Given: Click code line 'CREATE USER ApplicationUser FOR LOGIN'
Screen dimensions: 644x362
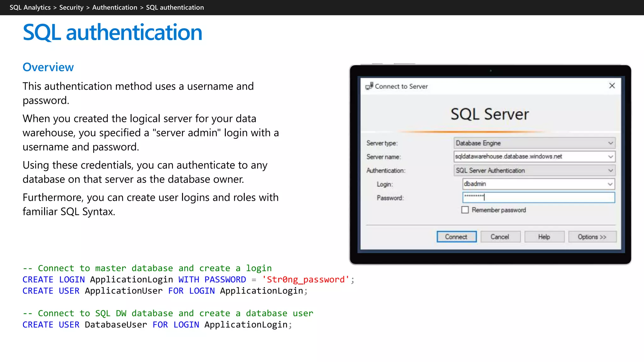Looking at the screenshot, I should pyautogui.click(x=165, y=291).
